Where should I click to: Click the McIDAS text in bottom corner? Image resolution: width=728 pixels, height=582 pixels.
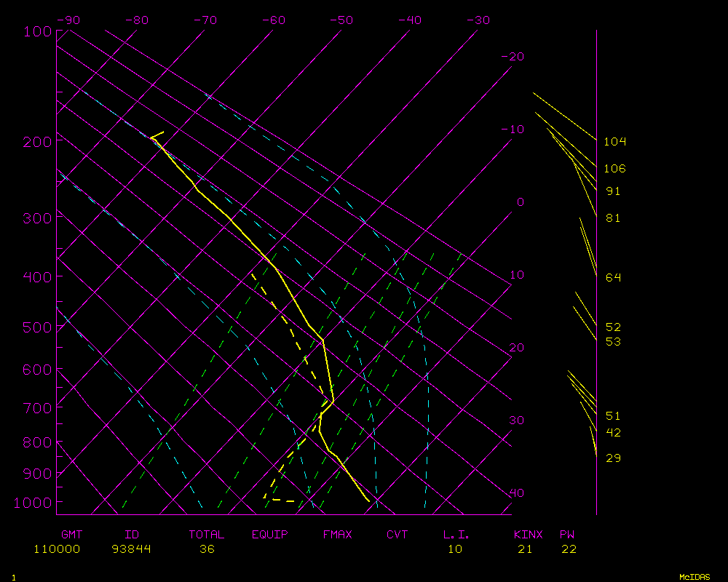tap(695, 577)
